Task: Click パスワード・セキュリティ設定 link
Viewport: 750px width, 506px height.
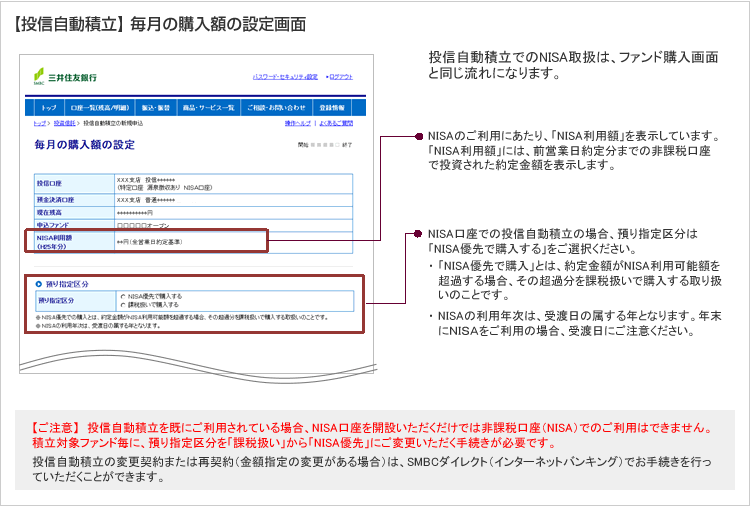Action: point(285,77)
